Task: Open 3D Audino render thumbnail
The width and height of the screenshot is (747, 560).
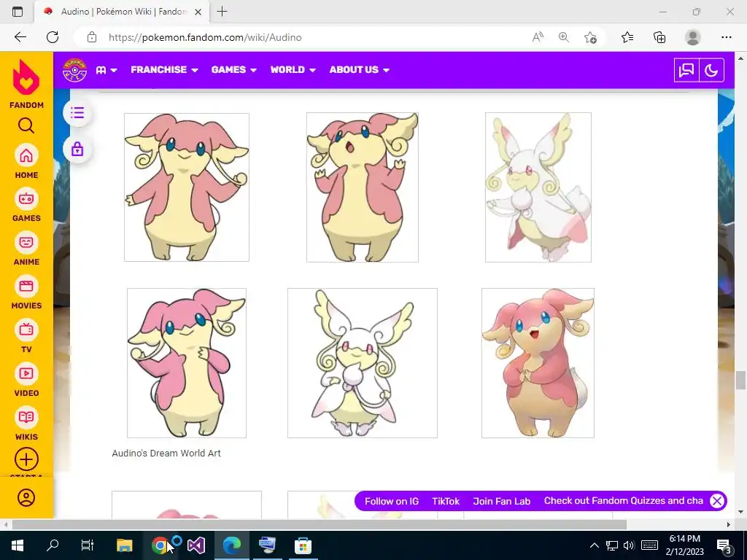Action: pos(538,363)
